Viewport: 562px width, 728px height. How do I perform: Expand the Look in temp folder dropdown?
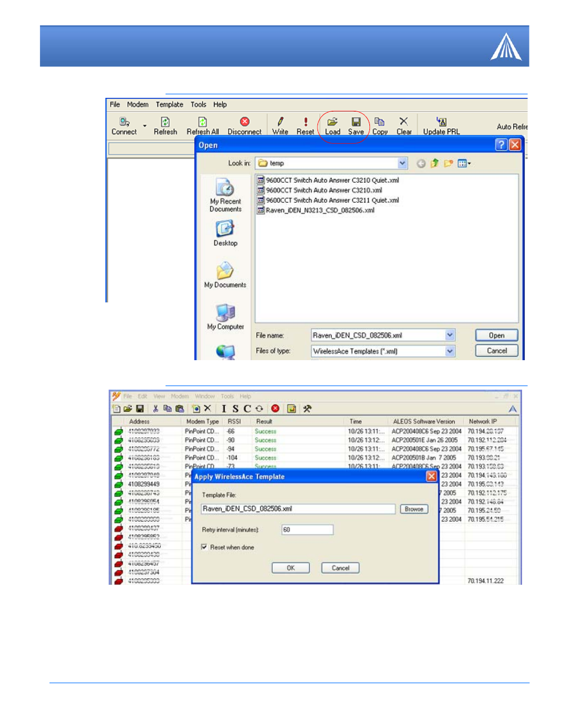tap(402, 163)
